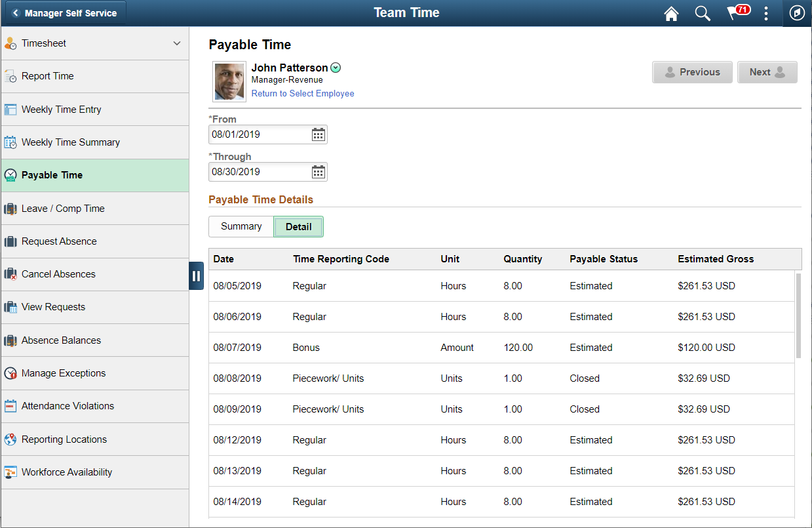Click the Absence Balances icon
This screenshot has height=528, width=812.
[10, 340]
